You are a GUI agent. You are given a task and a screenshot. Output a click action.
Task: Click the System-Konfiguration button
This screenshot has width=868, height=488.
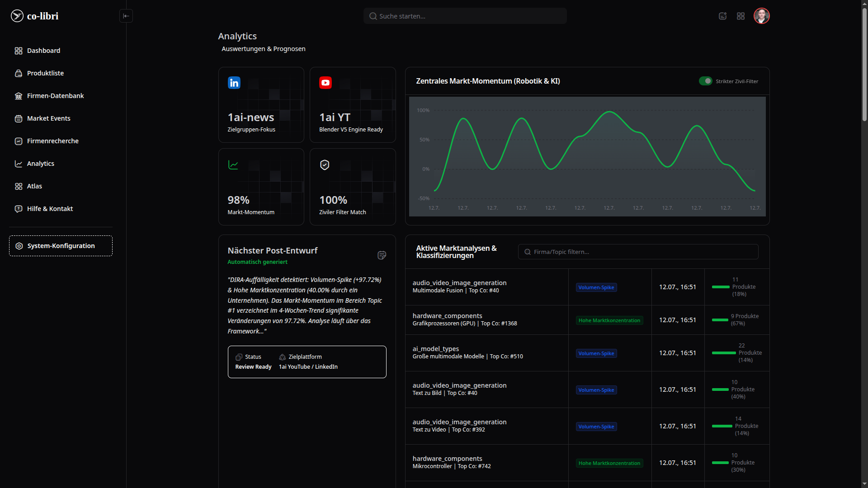click(61, 246)
